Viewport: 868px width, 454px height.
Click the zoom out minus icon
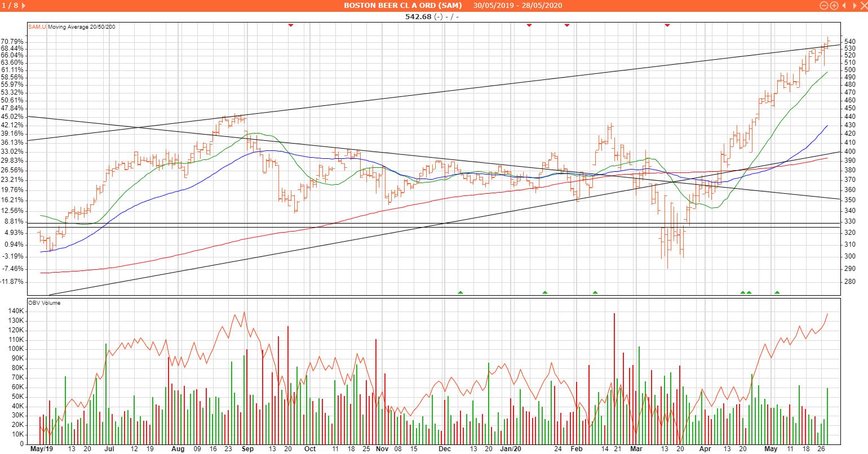point(824,6)
